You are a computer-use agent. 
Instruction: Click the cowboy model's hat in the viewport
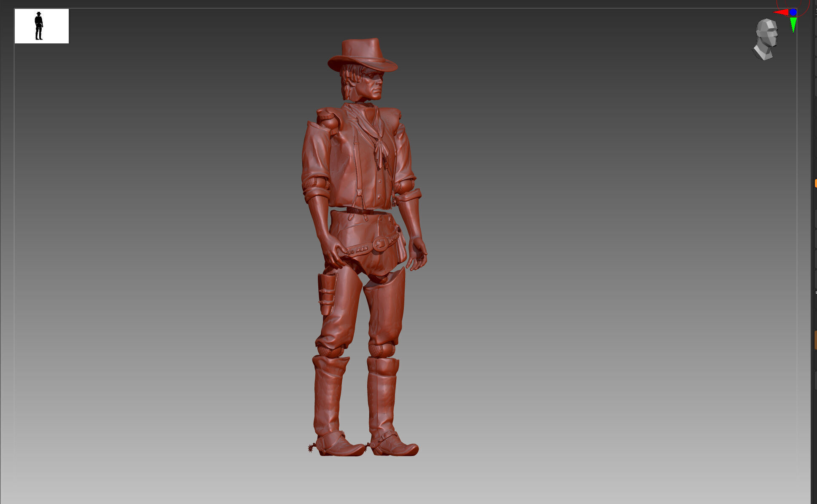click(362, 55)
